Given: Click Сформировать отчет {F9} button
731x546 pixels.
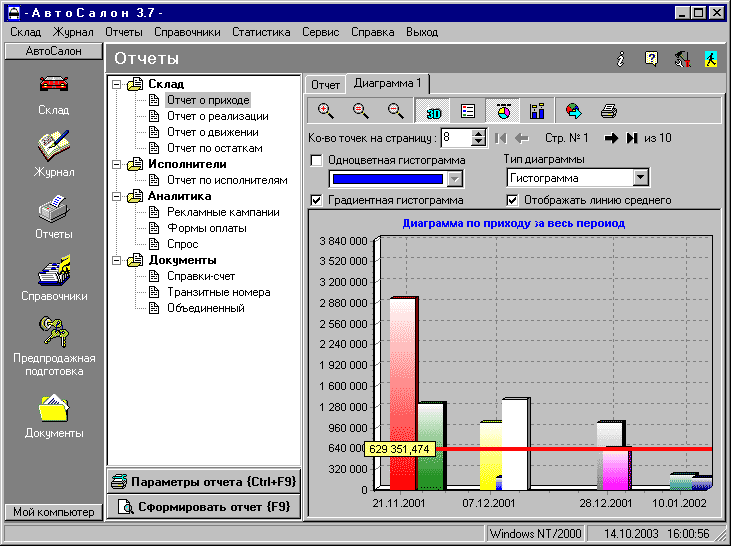Looking at the screenshot, I should (203, 507).
